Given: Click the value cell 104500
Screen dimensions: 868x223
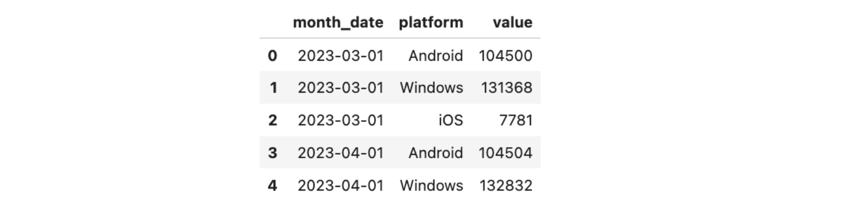Looking at the screenshot, I should tap(505, 55).
